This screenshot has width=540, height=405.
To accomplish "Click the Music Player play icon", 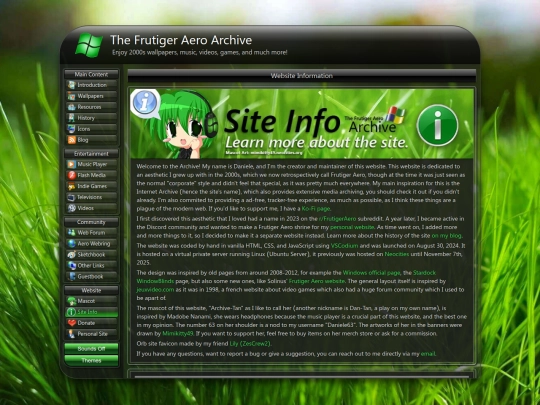I will [71, 164].
